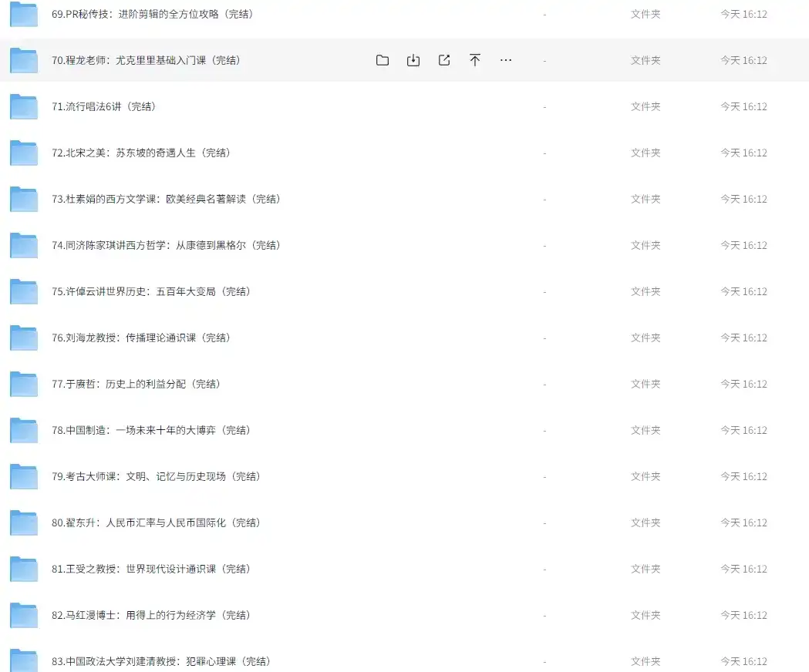809x672 pixels.
Task: Click folder icon of 77.于赓哲 row
Action: (24, 385)
